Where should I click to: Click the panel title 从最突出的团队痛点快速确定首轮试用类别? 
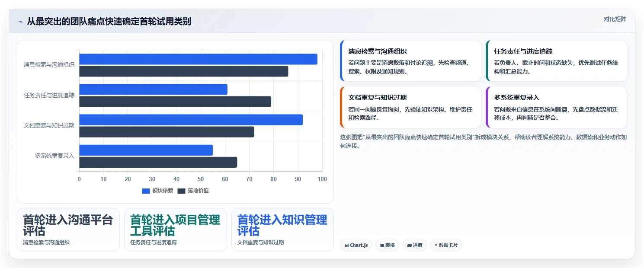[109, 22]
